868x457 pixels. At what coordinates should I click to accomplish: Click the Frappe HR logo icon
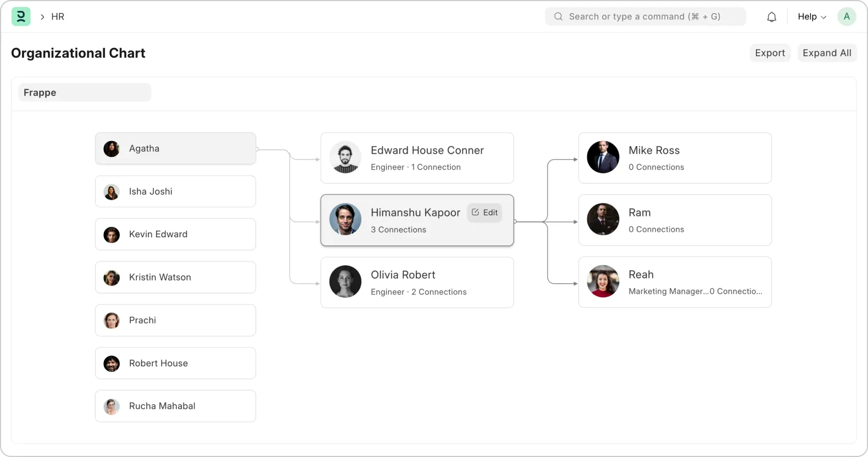tap(21, 16)
